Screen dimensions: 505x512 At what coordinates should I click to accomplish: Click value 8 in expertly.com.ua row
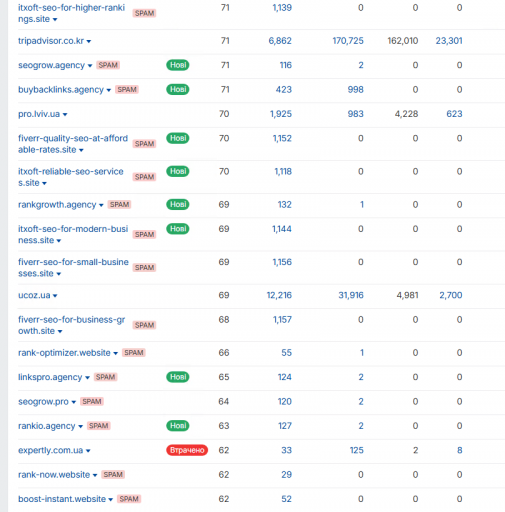point(460,450)
